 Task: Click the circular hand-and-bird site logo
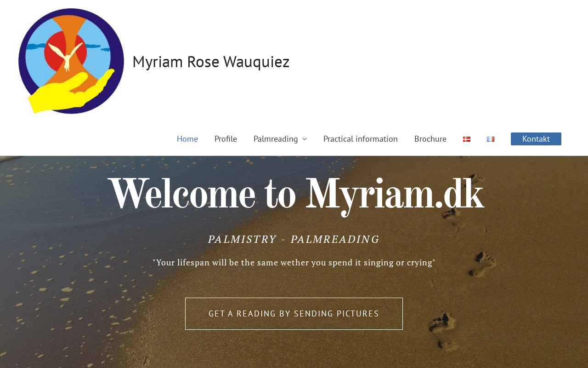click(71, 61)
